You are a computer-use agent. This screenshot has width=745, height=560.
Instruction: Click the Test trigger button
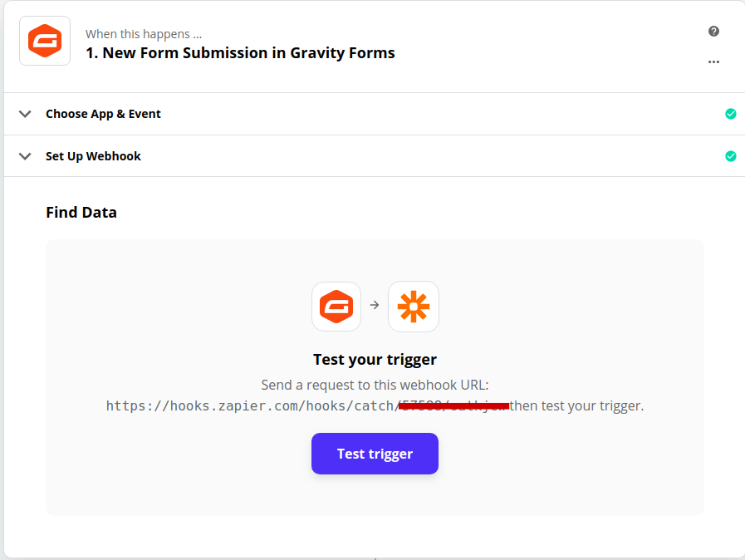[x=375, y=454]
